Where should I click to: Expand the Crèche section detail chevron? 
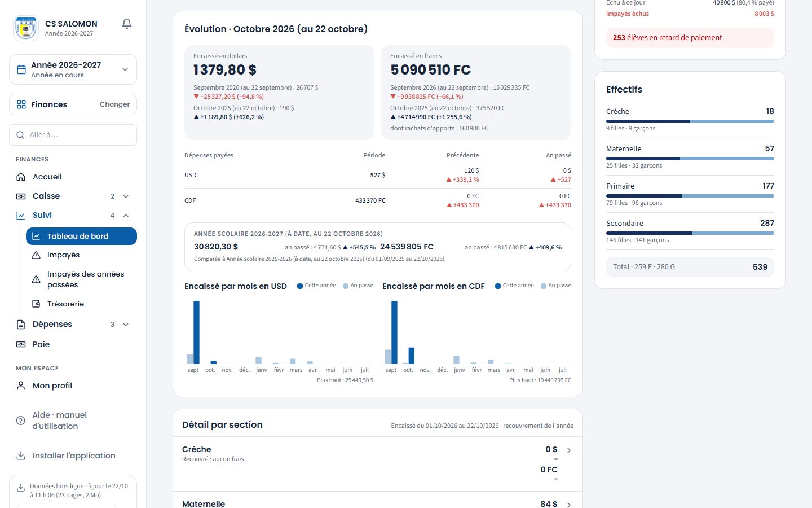(x=569, y=450)
